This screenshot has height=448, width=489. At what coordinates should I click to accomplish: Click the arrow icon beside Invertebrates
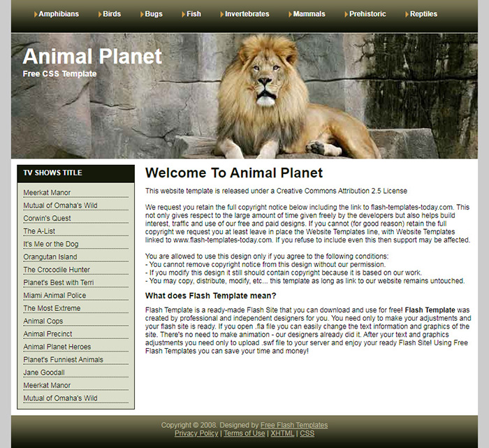tap(222, 15)
